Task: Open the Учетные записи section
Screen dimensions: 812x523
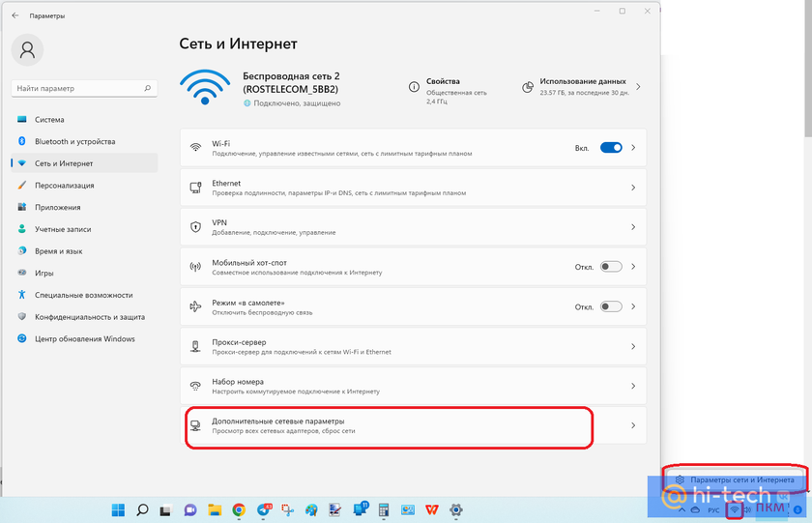Action: (84, 229)
